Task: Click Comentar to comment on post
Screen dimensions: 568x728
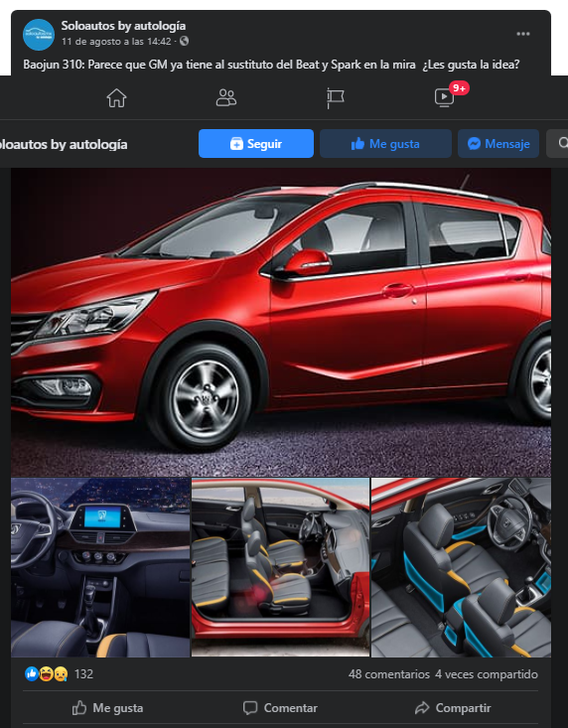Action: [280, 708]
